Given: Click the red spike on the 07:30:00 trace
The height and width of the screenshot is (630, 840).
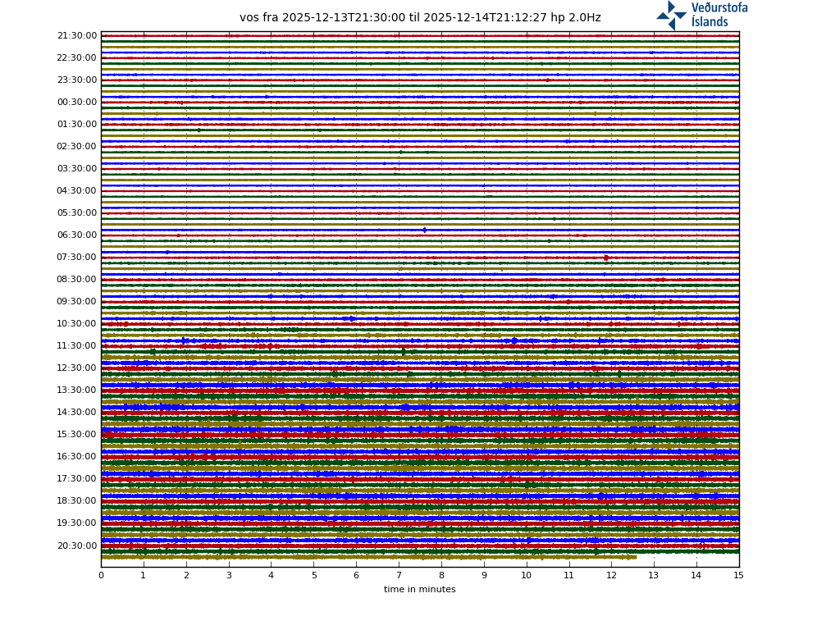Looking at the screenshot, I should click(606, 258).
